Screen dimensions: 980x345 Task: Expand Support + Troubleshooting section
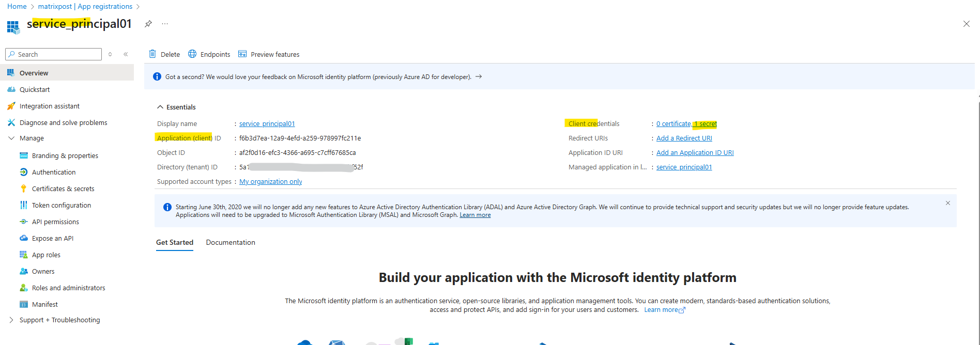[x=11, y=320]
